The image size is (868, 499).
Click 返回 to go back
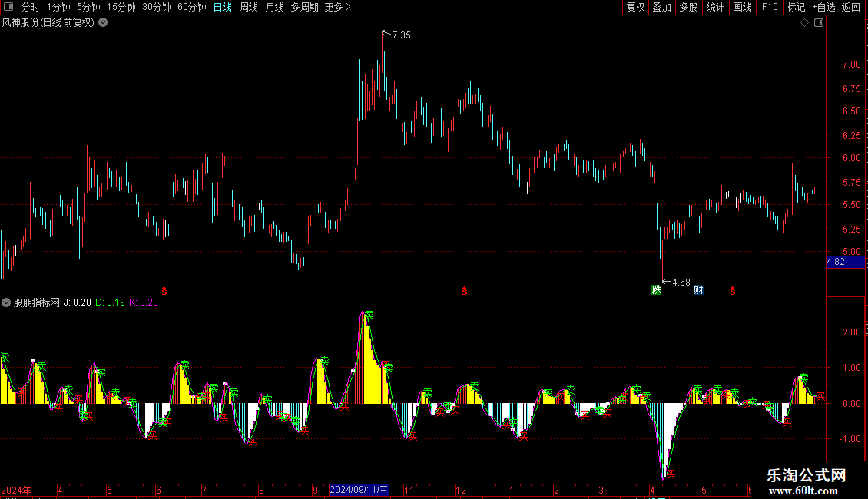click(x=851, y=7)
